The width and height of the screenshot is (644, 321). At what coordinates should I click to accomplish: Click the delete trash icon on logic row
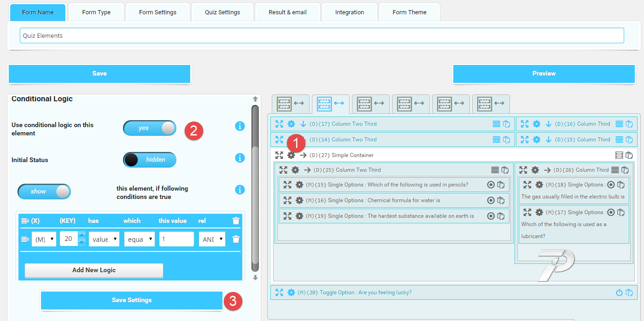tap(236, 239)
